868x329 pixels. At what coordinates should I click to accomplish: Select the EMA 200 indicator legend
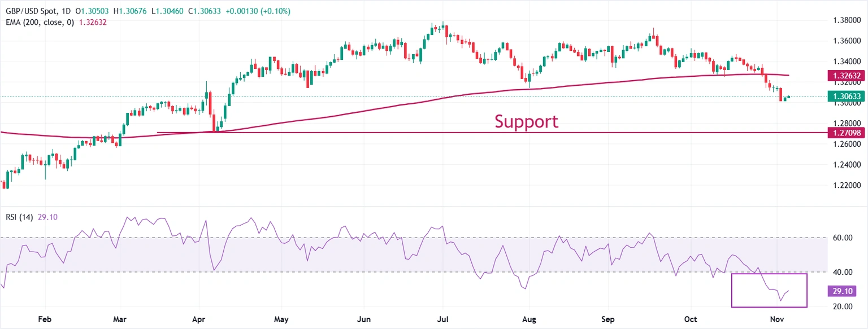(37, 22)
